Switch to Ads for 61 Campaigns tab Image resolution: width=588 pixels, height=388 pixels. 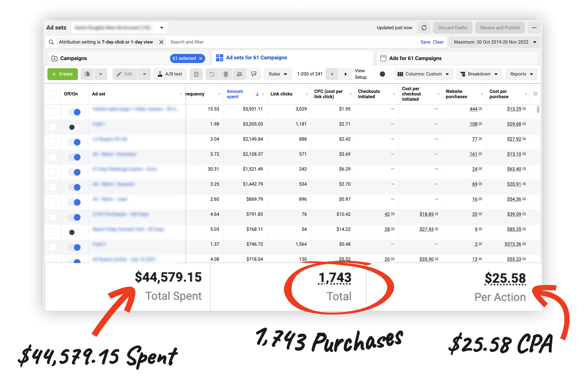click(x=415, y=58)
